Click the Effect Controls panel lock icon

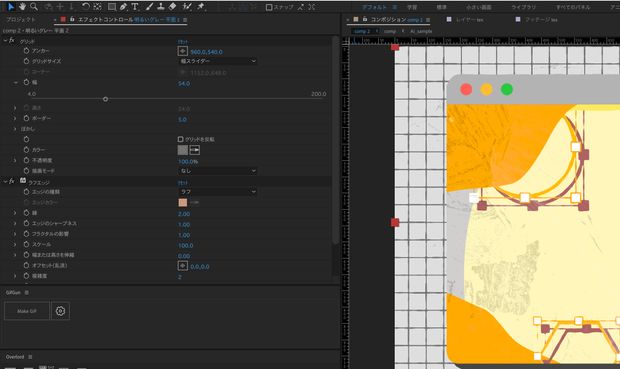click(x=72, y=19)
